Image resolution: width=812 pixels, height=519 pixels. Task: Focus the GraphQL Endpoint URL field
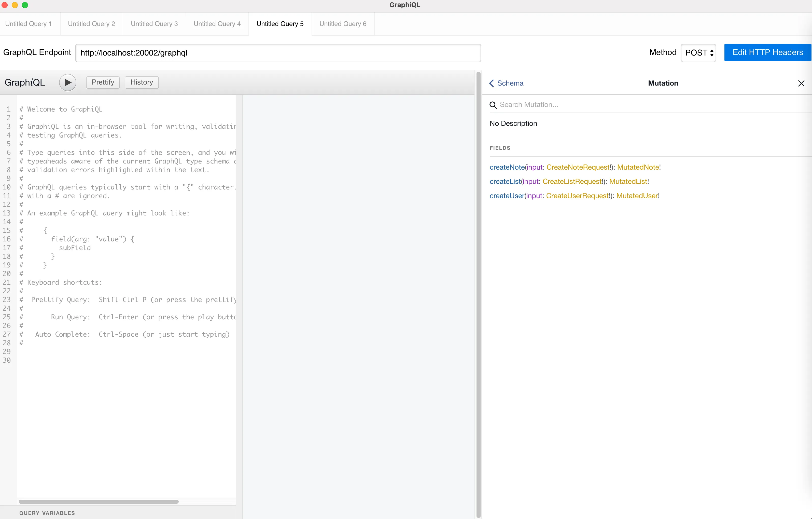tap(278, 53)
